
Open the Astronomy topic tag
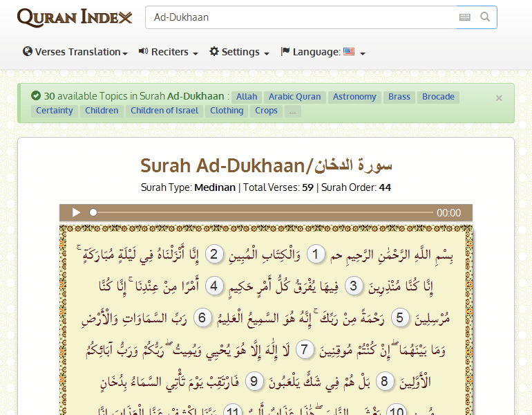click(x=354, y=97)
